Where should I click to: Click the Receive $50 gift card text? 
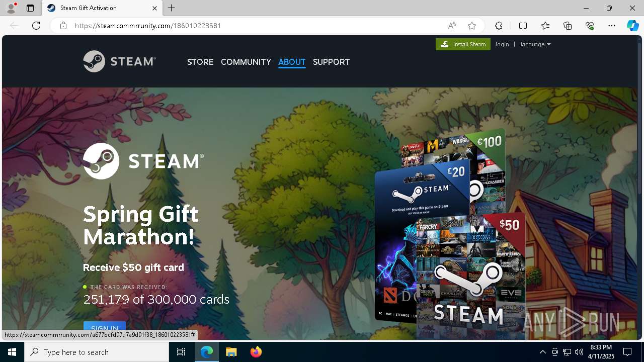click(x=133, y=267)
